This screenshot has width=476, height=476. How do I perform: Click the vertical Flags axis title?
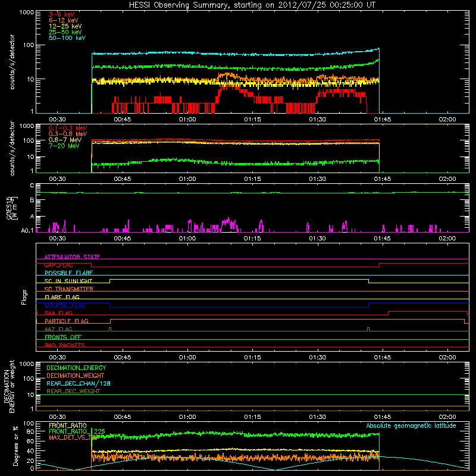[24, 297]
